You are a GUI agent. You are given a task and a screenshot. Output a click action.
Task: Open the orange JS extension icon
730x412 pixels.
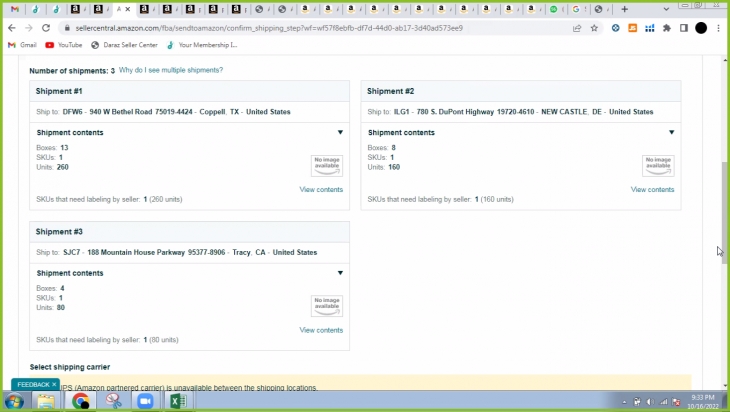[x=632, y=28]
